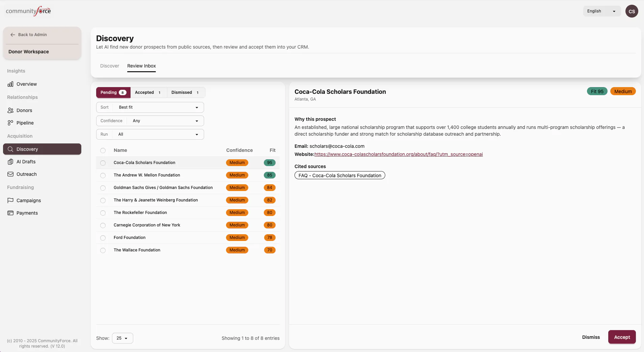Click Carnegie Corporation of New York name

coord(147,225)
